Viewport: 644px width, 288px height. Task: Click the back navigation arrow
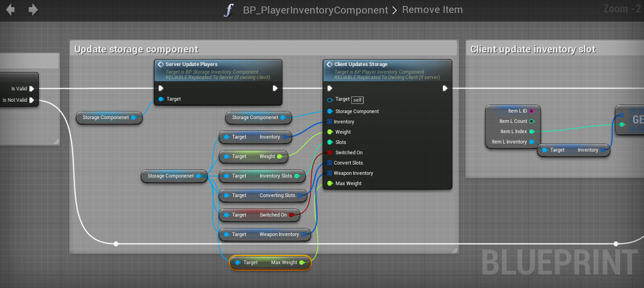pyautogui.click(x=10, y=10)
